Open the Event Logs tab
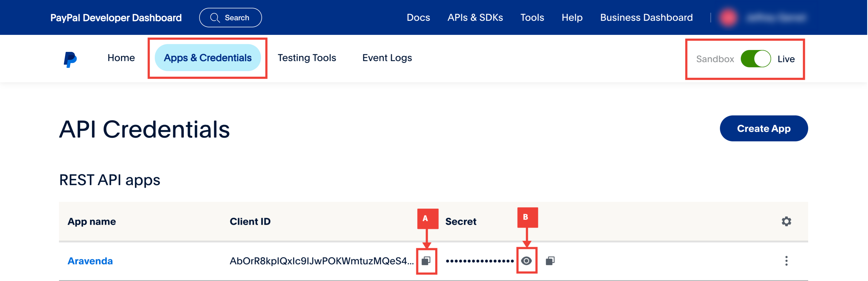This screenshot has width=868, height=281. 387,58
